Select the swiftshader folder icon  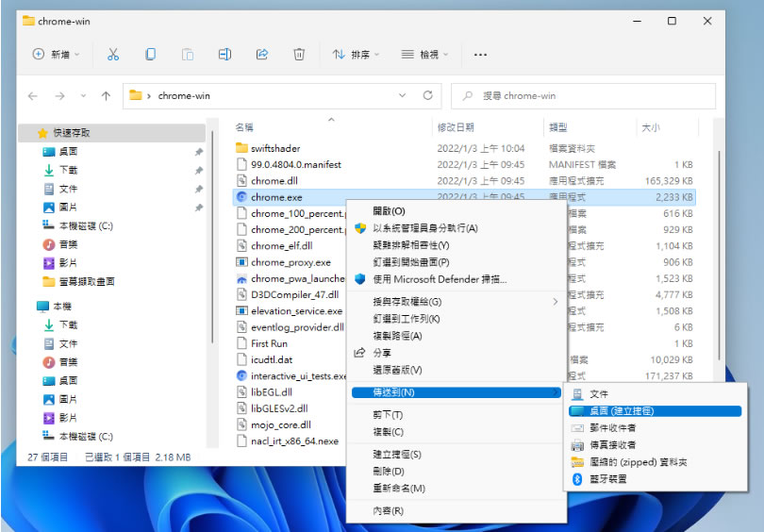point(241,147)
